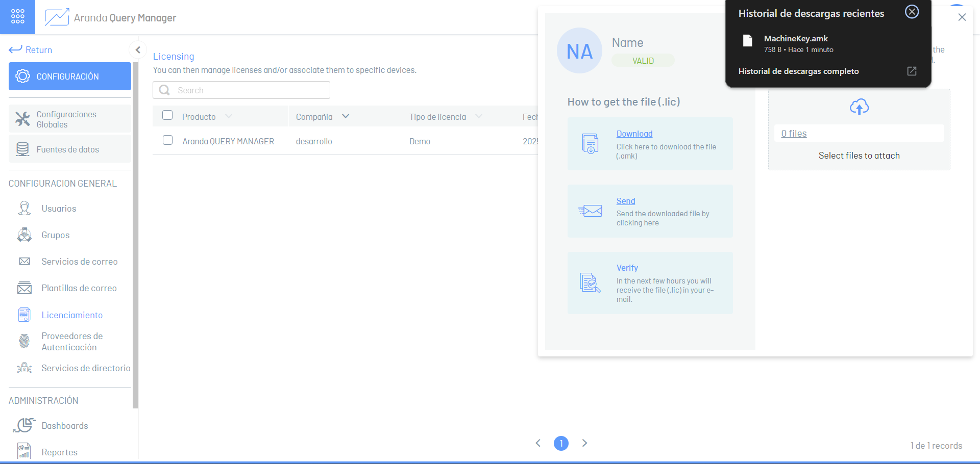Toggle the select-all Producto checkbox
Screen dimensions: 980x464
click(167, 115)
